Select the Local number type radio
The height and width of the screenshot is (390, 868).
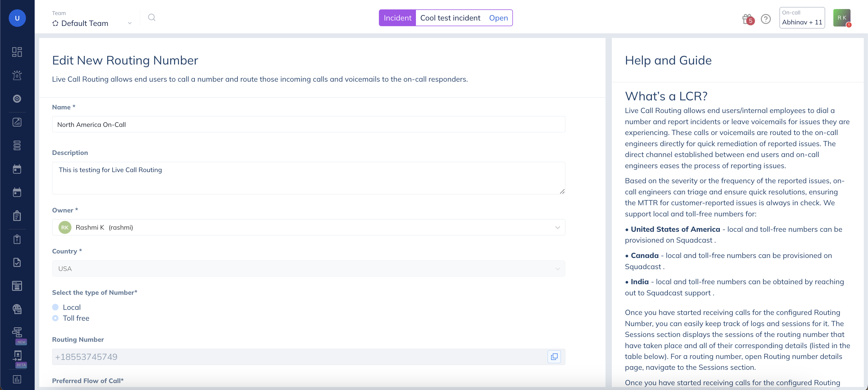55,307
